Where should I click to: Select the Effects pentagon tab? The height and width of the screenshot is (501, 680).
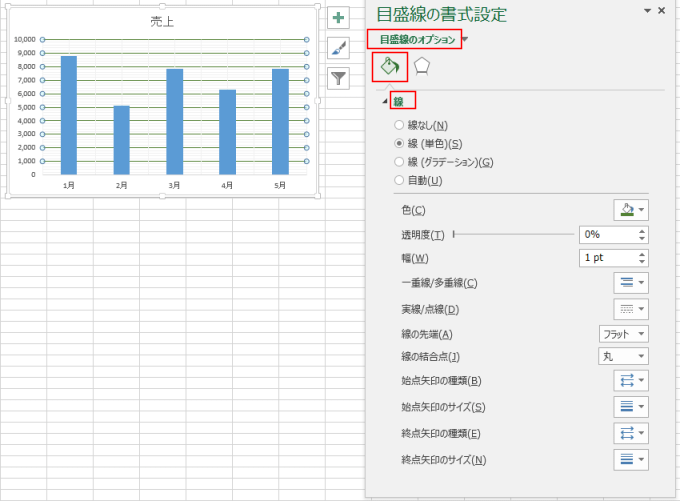tap(422, 67)
